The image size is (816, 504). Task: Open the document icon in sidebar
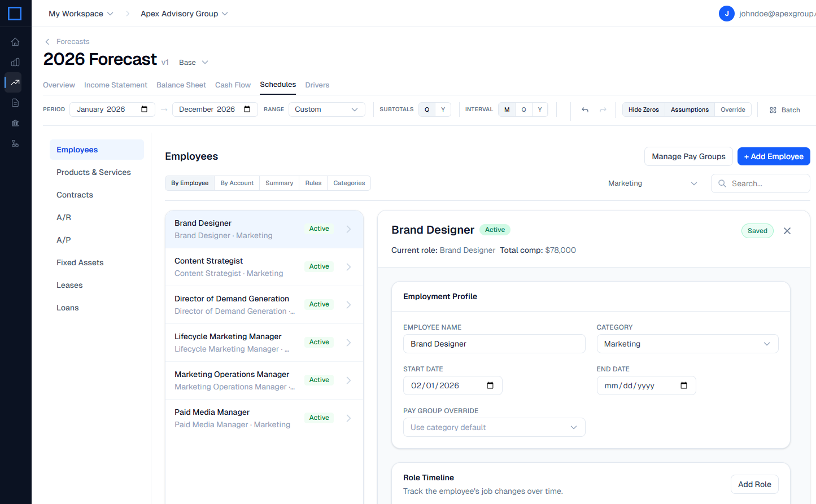(15, 103)
